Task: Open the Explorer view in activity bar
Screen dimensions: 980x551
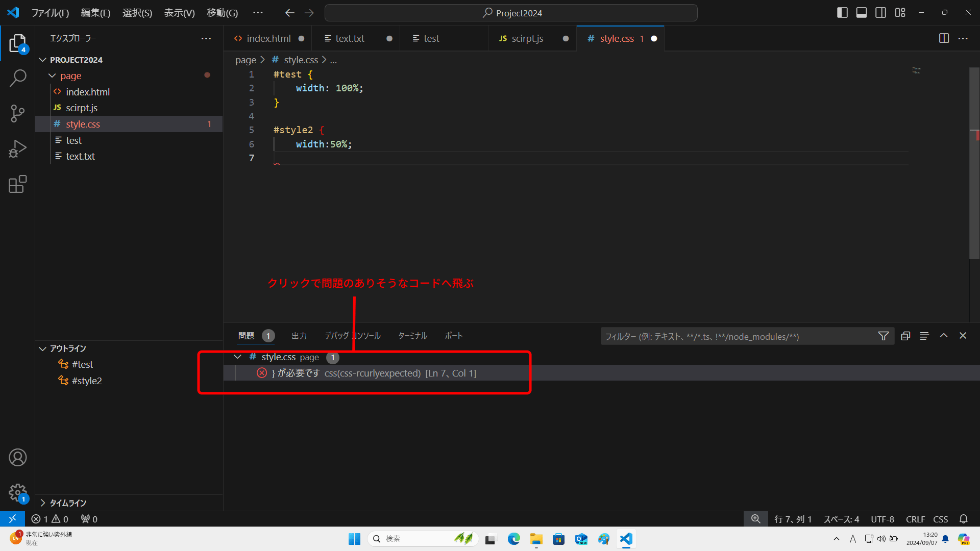Action: click(17, 43)
